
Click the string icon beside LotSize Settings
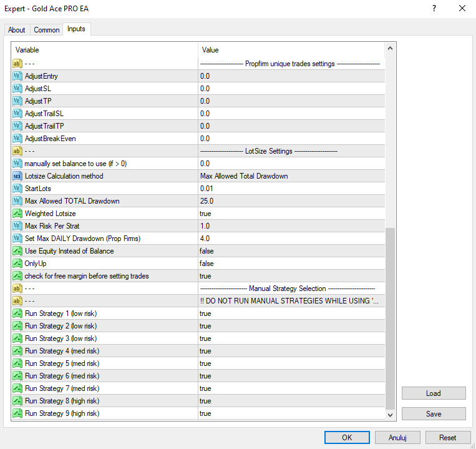[x=17, y=151]
